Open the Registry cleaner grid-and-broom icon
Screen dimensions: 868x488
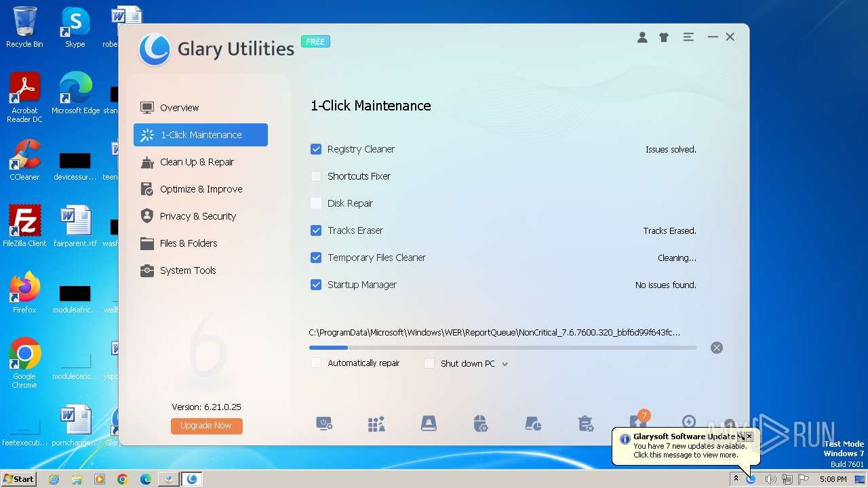click(x=376, y=424)
